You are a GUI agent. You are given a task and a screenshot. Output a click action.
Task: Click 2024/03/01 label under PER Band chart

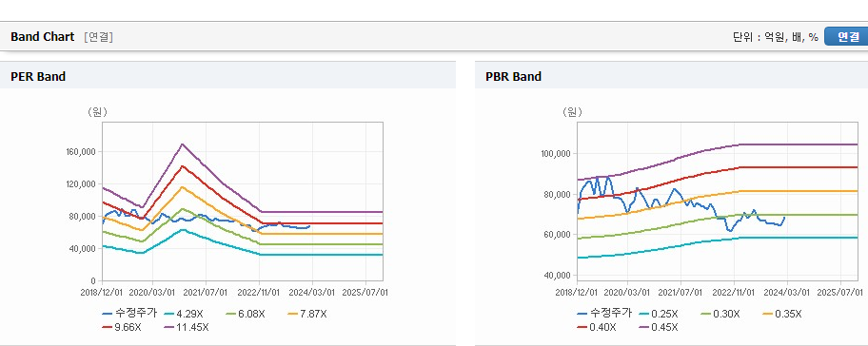pyautogui.click(x=313, y=292)
